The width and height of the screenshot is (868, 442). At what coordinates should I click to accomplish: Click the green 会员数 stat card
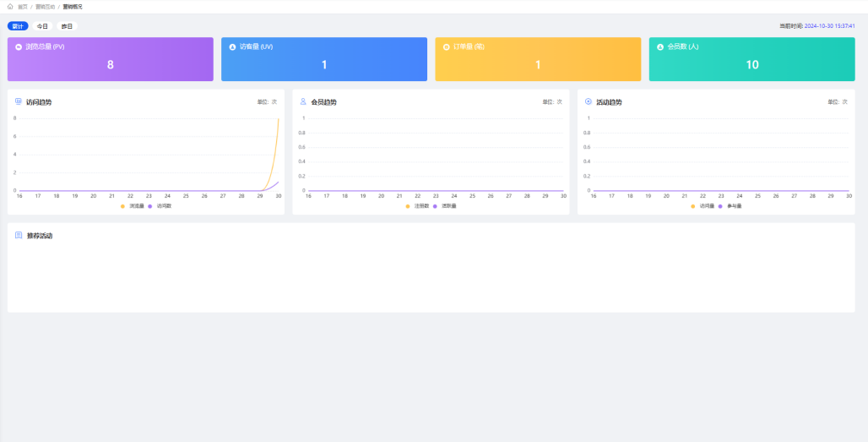click(x=751, y=59)
